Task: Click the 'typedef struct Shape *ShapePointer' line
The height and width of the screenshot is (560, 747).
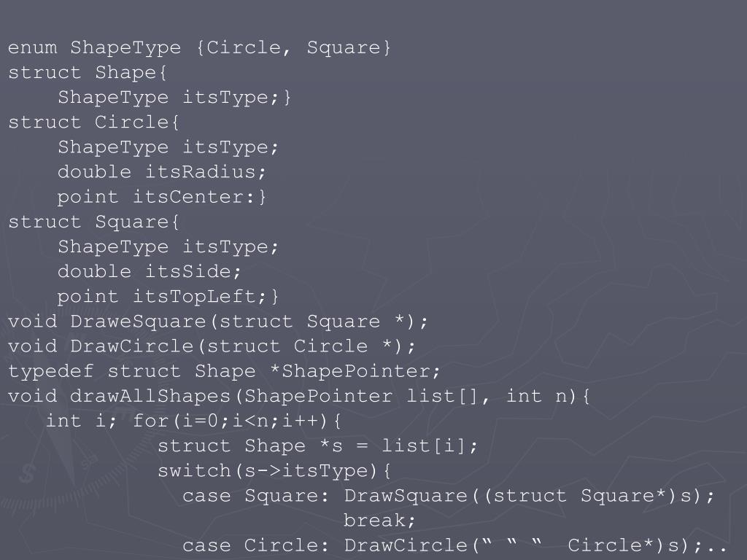Action: coord(224,371)
